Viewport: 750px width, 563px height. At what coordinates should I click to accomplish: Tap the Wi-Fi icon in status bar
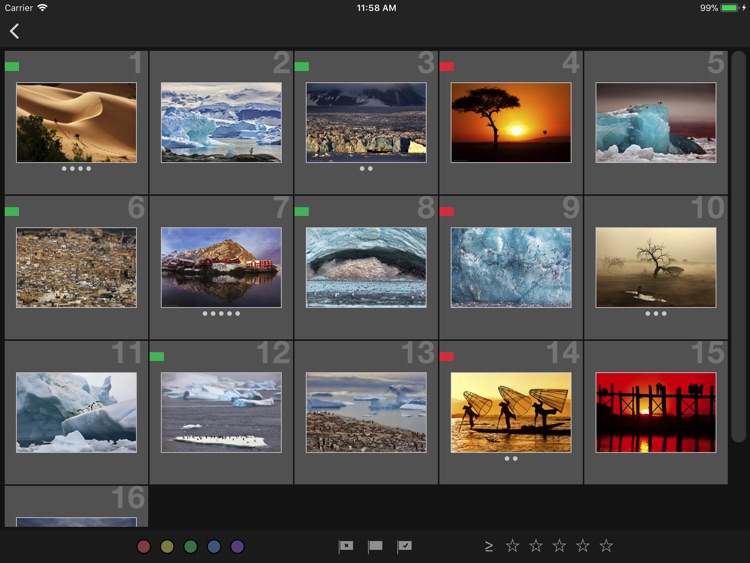click(x=43, y=8)
